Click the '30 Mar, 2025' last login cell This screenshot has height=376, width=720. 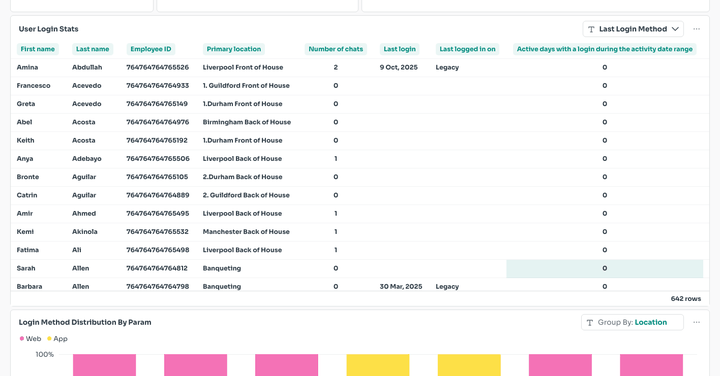401,286
